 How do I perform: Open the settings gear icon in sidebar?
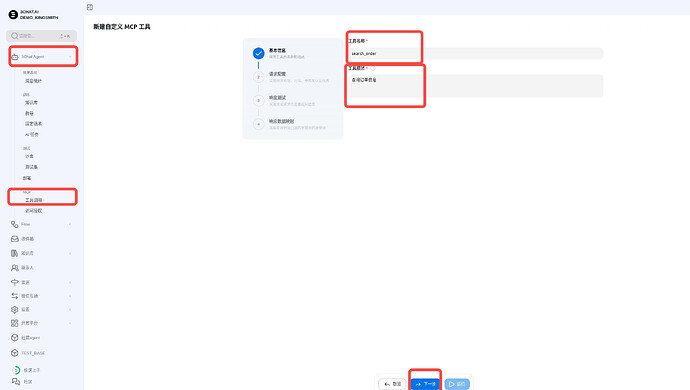[x=15, y=309]
